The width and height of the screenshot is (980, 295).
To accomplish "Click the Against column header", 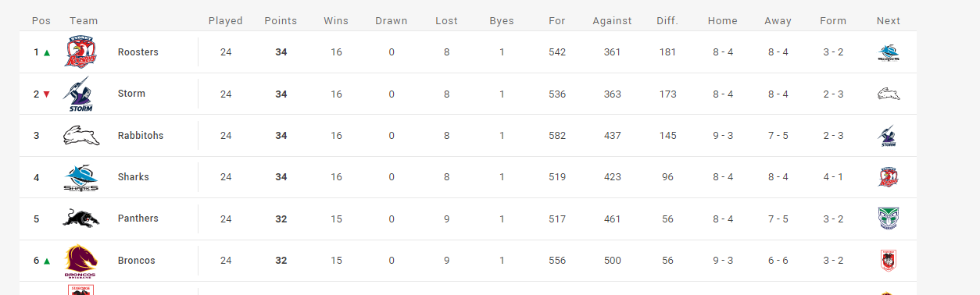I will 612,21.
